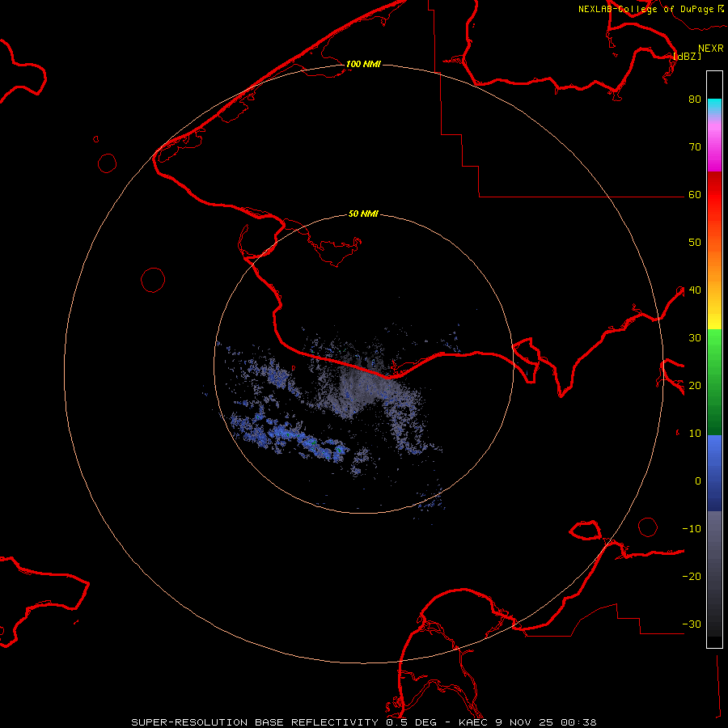Click the blue band of the color scale
This screenshot has height=728, width=728.
click(714, 473)
